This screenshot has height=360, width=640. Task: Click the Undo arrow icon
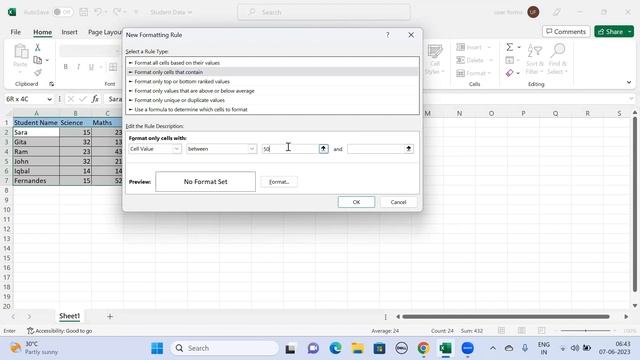click(98, 12)
